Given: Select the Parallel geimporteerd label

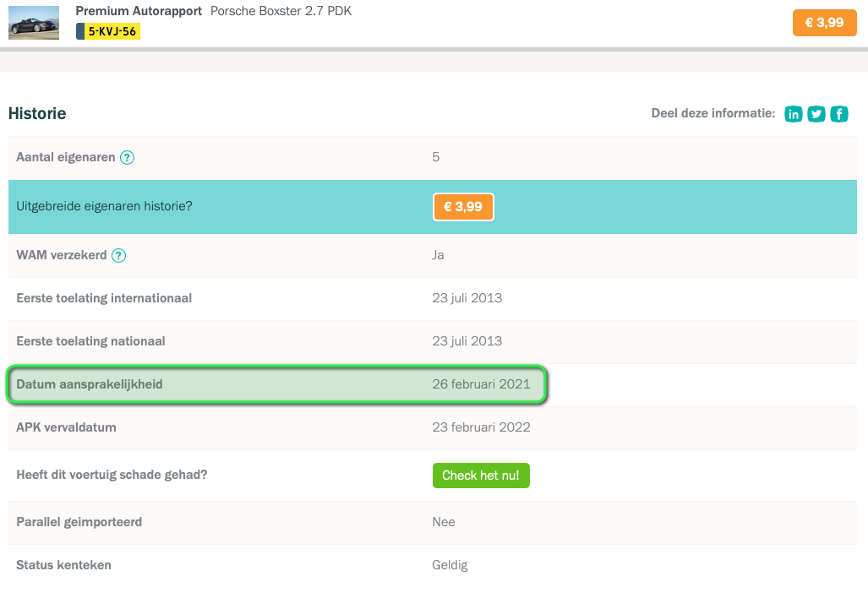Looking at the screenshot, I should tap(79, 522).
